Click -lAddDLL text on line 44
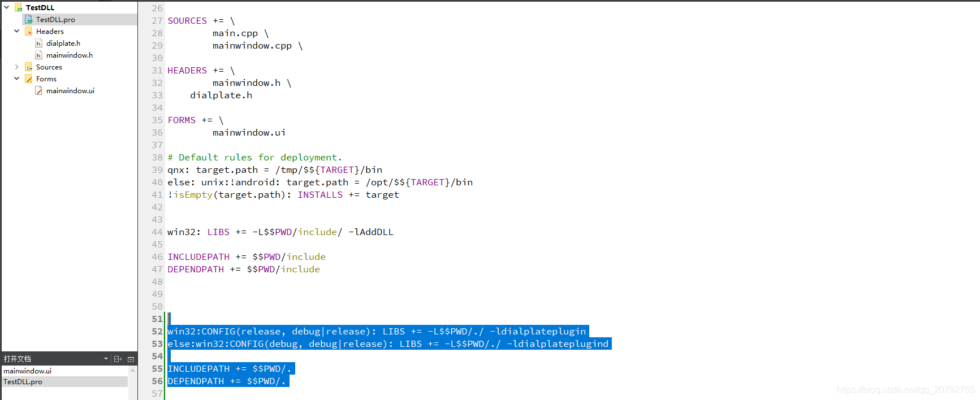Viewport: 980px width, 400px height. click(371, 232)
